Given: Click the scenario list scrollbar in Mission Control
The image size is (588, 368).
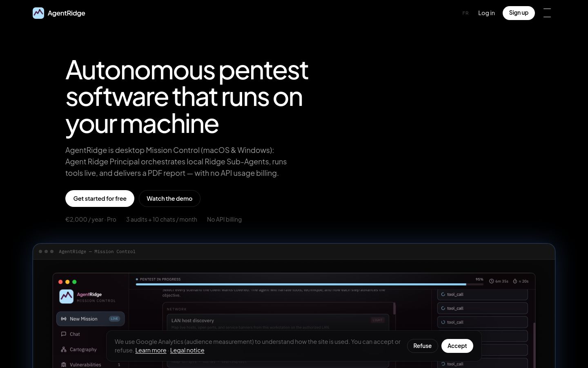Looking at the screenshot, I should (x=394, y=308).
